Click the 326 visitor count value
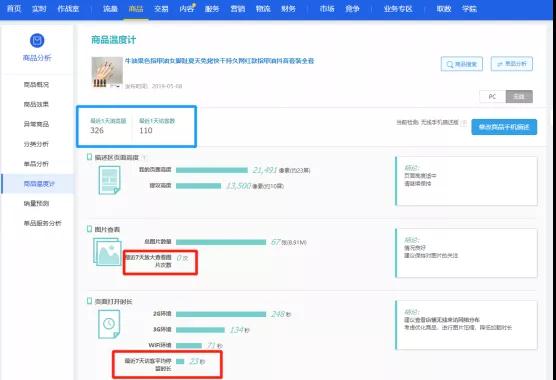The height and width of the screenshot is (380, 556). coord(97,130)
